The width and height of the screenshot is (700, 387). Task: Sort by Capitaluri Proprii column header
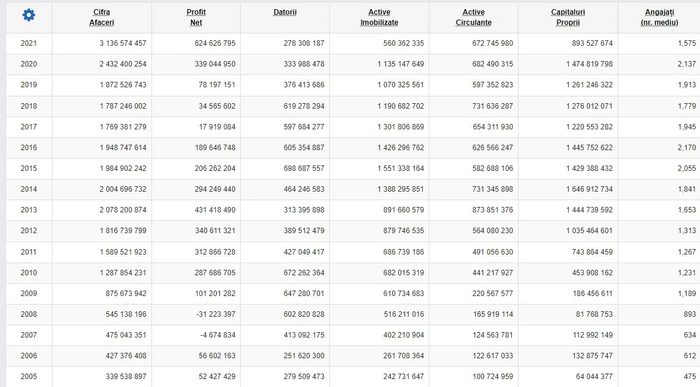pos(568,17)
